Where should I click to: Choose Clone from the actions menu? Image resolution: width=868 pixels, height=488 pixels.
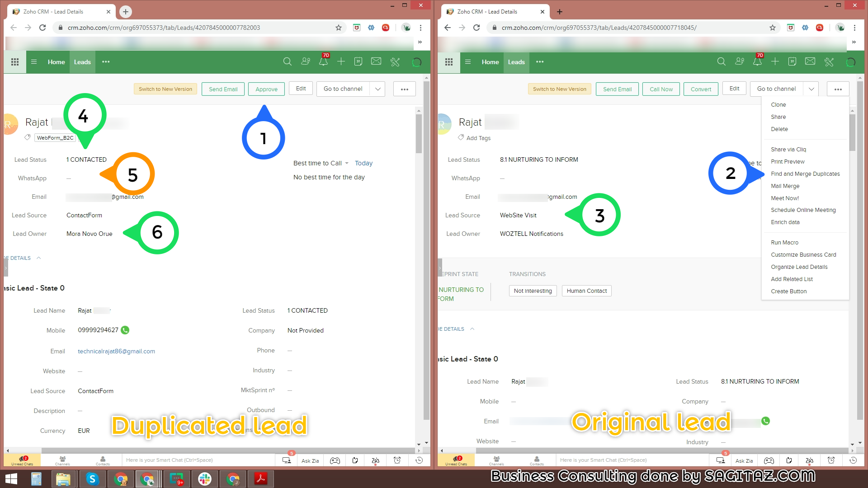click(778, 105)
